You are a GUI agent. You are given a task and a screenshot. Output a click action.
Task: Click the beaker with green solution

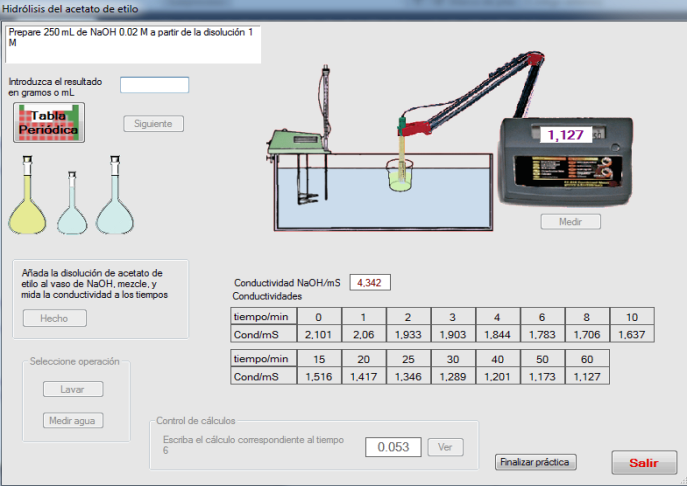click(x=401, y=177)
